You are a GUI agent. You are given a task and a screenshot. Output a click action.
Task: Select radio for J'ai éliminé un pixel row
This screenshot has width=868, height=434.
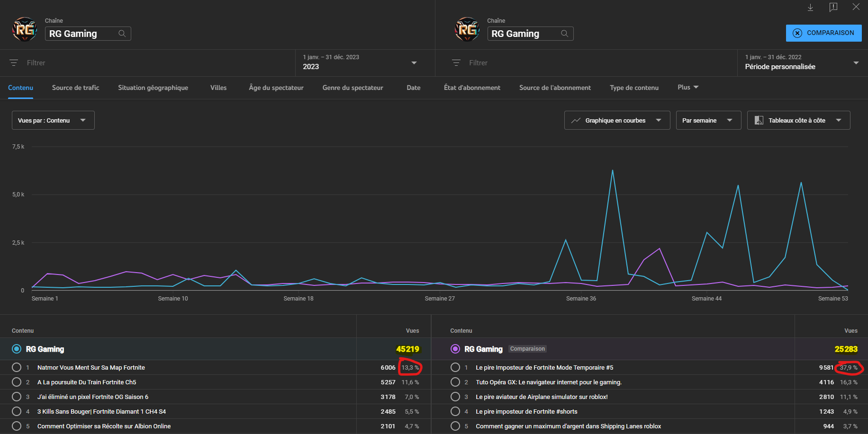pyautogui.click(x=17, y=397)
